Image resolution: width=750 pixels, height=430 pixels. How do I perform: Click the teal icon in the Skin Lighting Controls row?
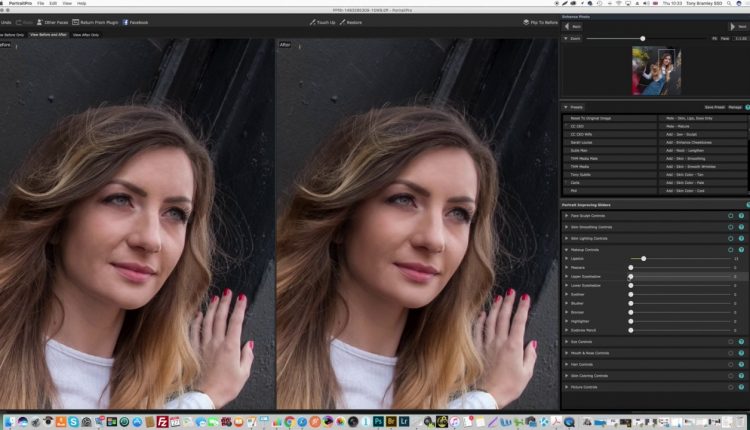pyautogui.click(x=741, y=238)
